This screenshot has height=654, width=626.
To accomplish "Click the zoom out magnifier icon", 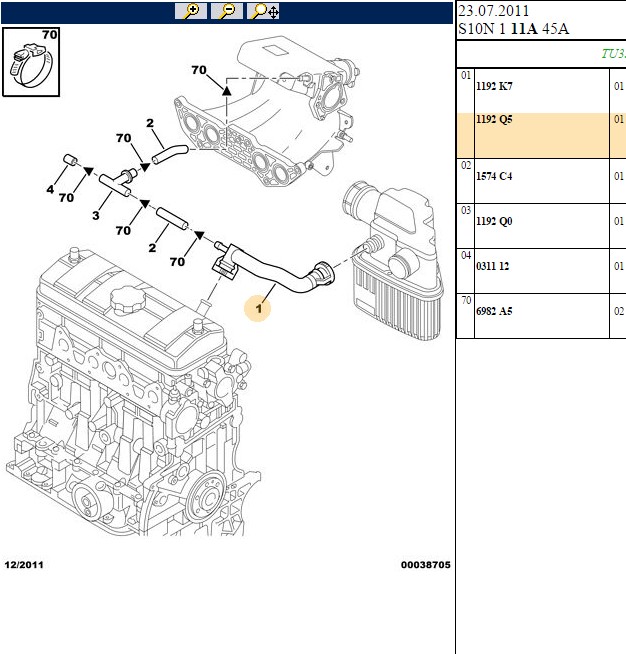I will click(227, 11).
